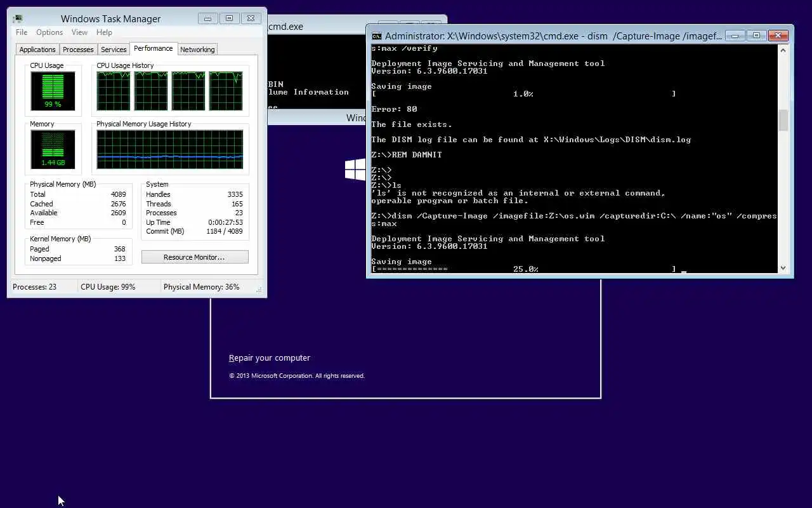The width and height of the screenshot is (812, 508).
Task: Click the Nonpaged value 133
Action: click(x=120, y=258)
